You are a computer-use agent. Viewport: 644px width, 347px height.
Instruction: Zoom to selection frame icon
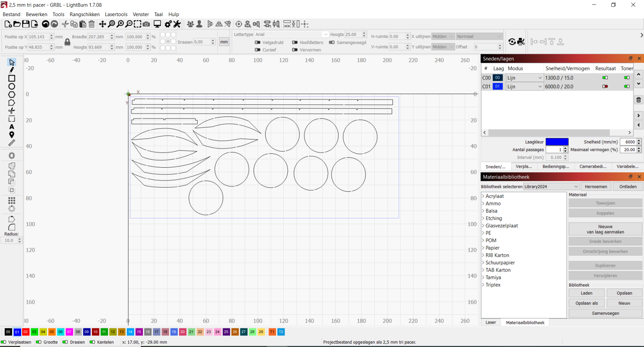[x=138, y=24]
